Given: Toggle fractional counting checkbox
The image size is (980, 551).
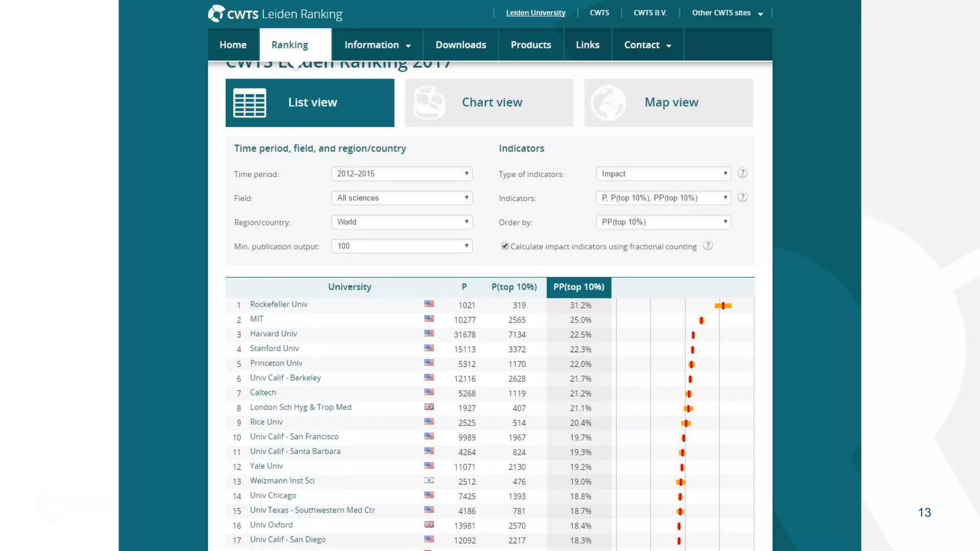Looking at the screenshot, I should coord(504,246).
